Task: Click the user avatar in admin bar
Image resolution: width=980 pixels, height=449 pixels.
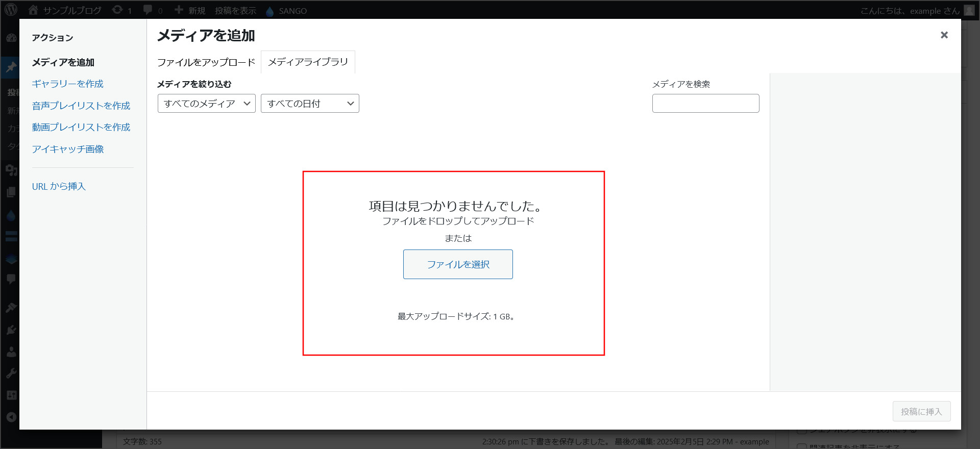Action: pyautogui.click(x=969, y=10)
